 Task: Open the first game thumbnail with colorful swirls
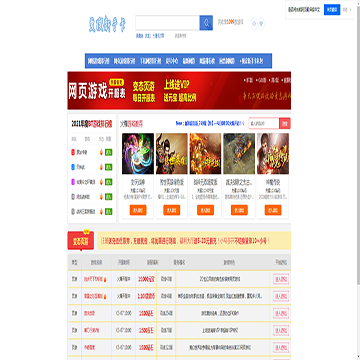138,154
